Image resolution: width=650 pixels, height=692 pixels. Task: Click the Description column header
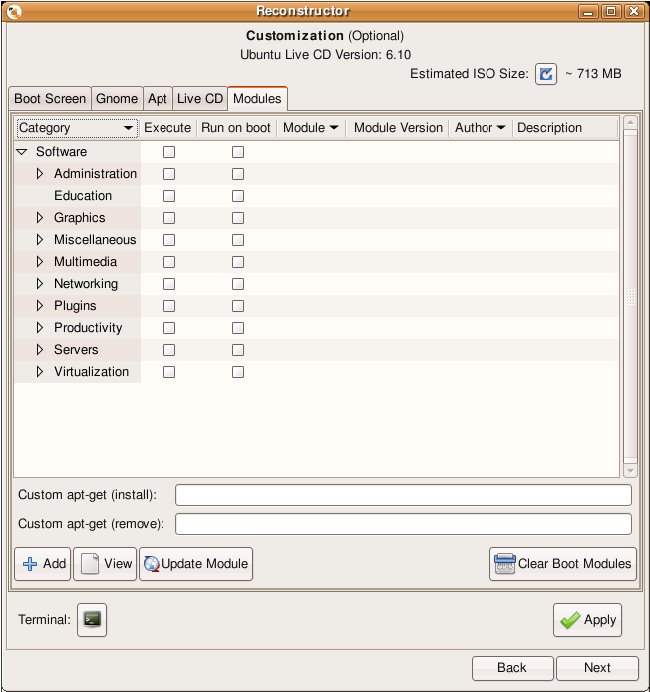point(566,128)
